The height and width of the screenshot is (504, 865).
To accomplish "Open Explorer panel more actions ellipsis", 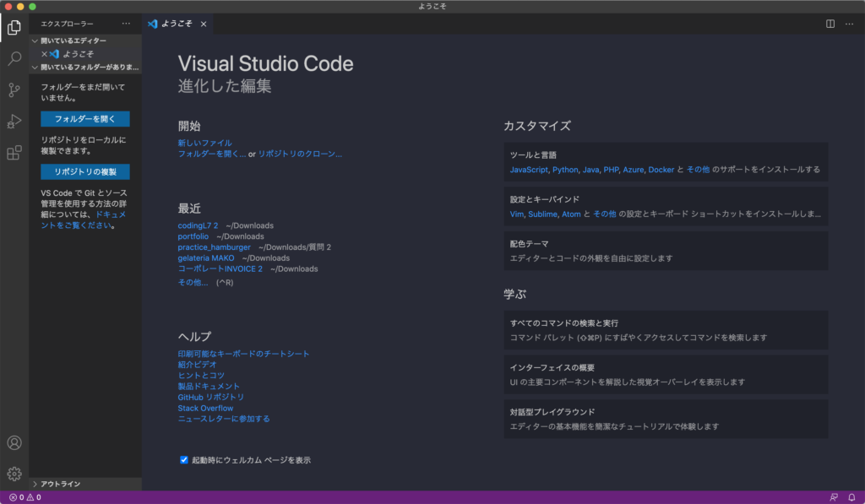I will (x=127, y=24).
